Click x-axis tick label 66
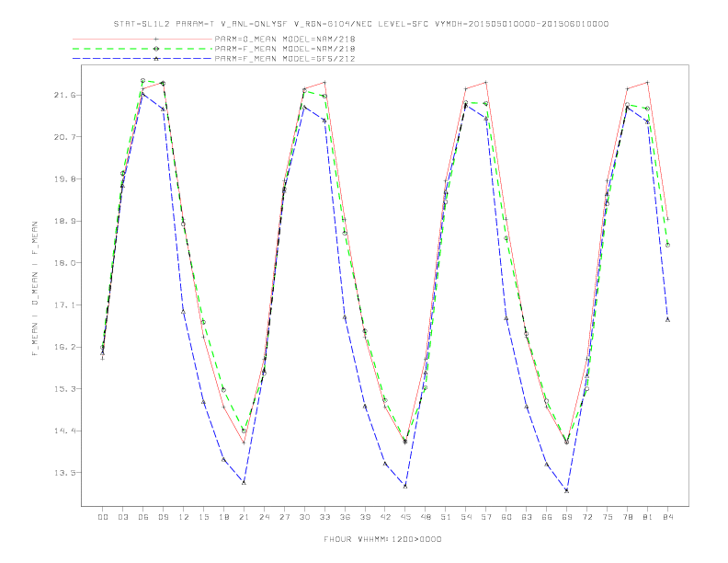 547,517
